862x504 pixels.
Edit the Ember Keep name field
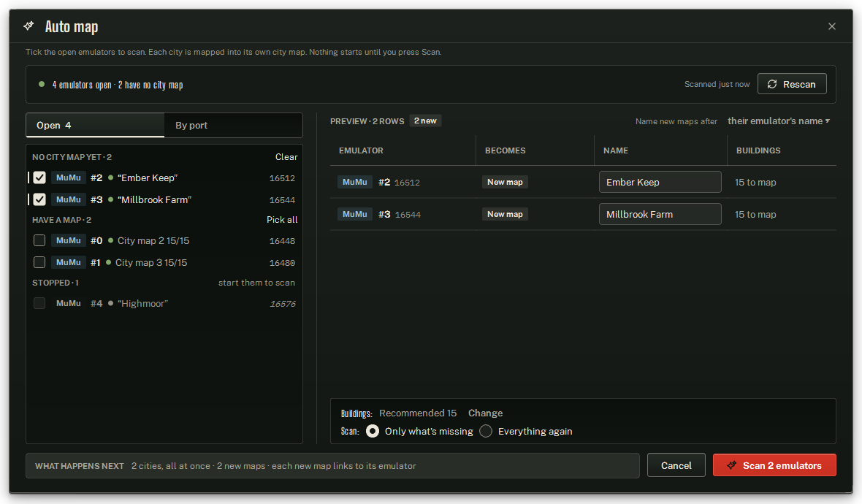pos(660,182)
